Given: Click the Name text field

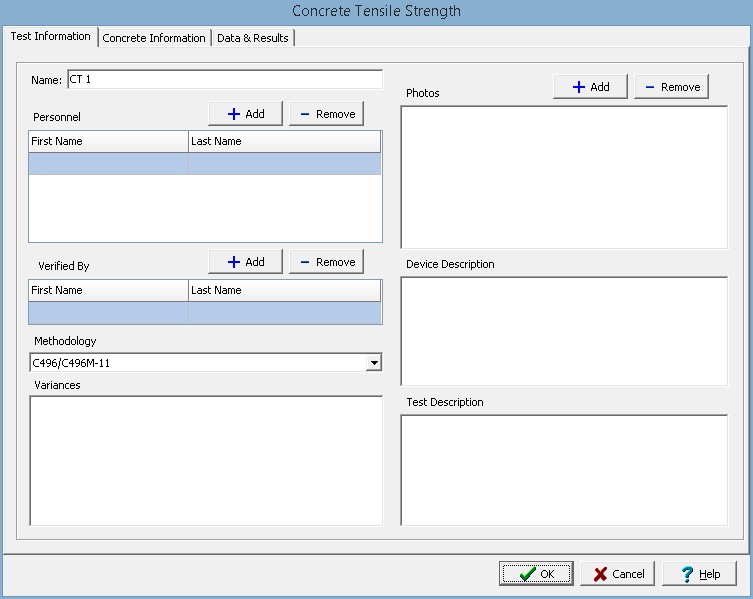Looking at the screenshot, I should pos(224,79).
